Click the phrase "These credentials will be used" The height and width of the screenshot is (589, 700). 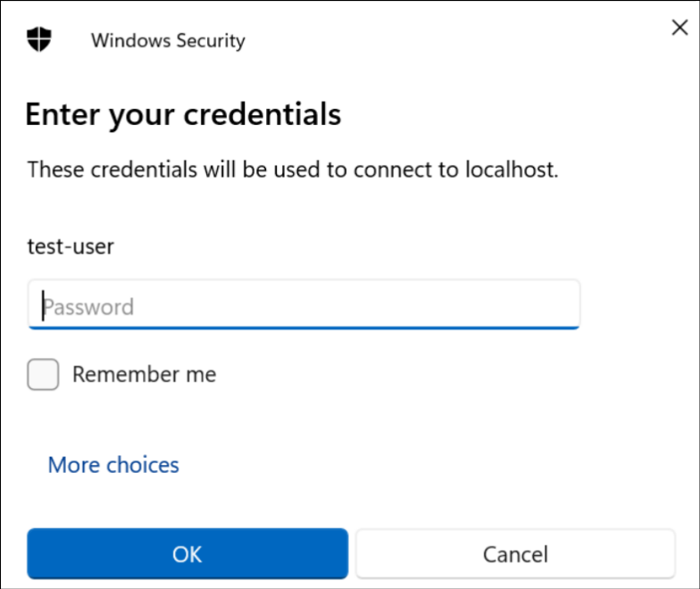tap(155, 169)
